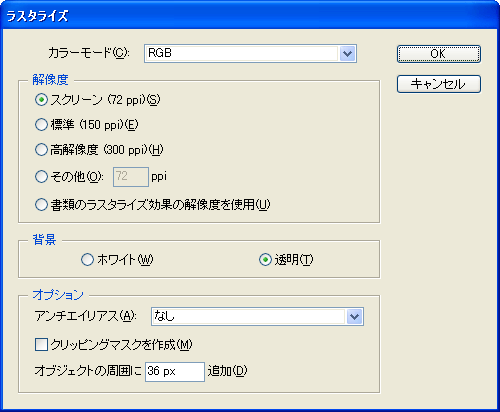The height and width of the screenshot is (412, 500).
Task: Choose 標準 (150 ppi) resolution option
Action: click(x=41, y=125)
